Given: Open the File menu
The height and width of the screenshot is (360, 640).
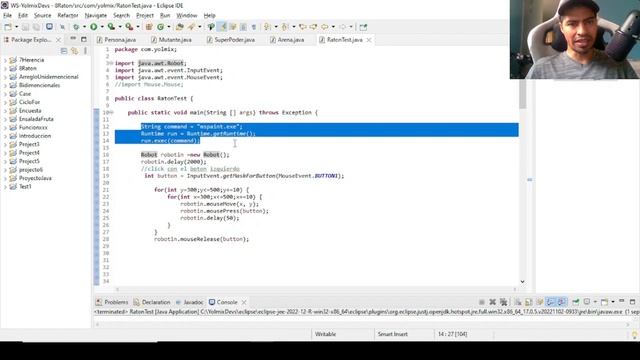Looking at the screenshot, I should 7,16.
